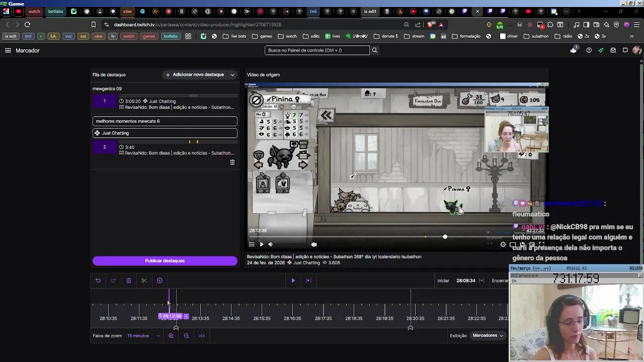
Task: Focus the Busca no Painel de controle search box
Action: click(x=317, y=50)
